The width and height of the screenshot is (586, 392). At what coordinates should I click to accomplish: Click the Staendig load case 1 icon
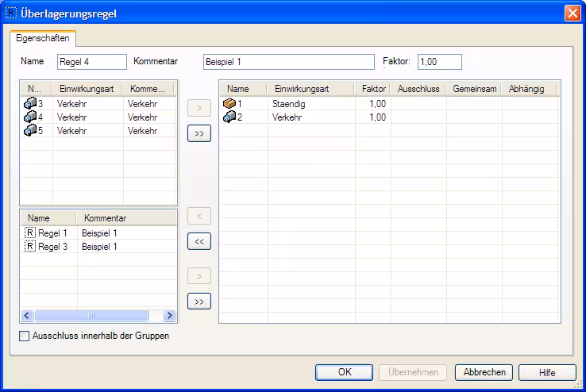coord(229,103)
